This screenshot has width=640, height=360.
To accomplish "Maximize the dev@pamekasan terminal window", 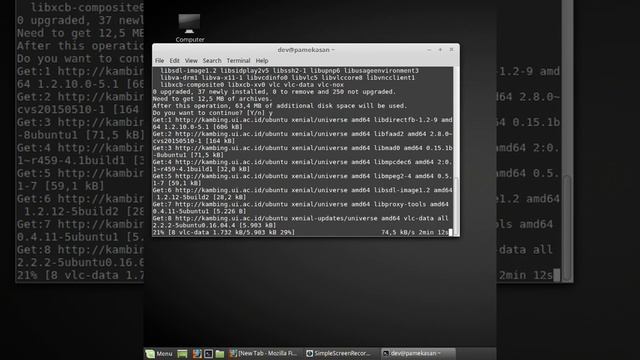I will pyautogui.click(x=440, y=49).
